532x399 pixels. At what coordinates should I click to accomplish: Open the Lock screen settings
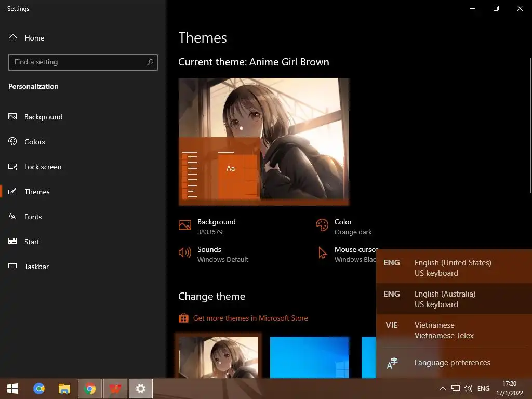coord(35,167)
